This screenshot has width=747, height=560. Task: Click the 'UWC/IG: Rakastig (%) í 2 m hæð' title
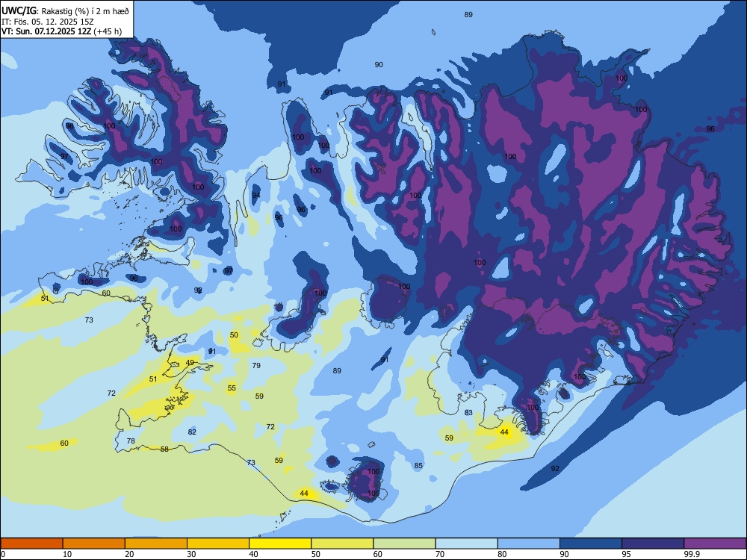pyautogui.click(x=65, y=11)
